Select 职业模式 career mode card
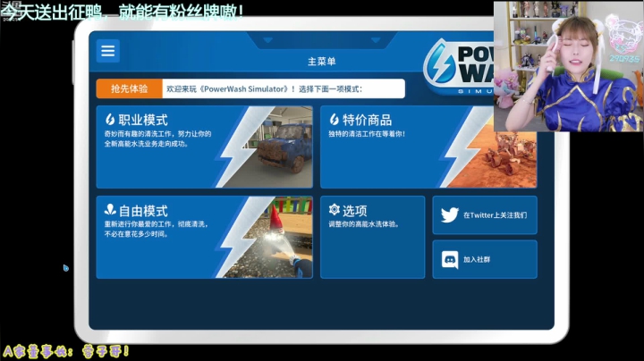 coord(204,147)
